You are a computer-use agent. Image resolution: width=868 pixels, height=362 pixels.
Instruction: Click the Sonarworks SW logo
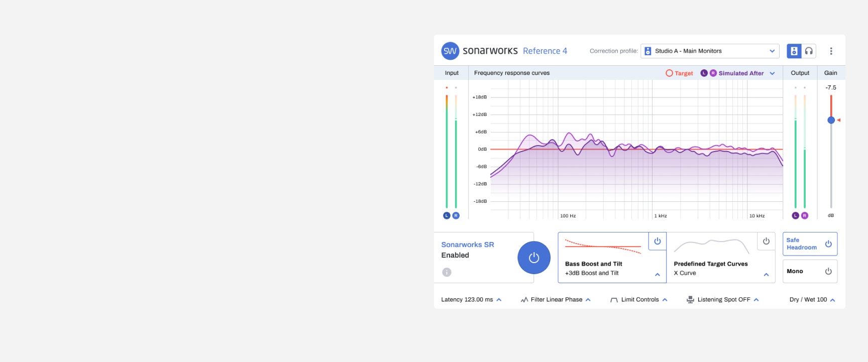click(x=450, y=51)
